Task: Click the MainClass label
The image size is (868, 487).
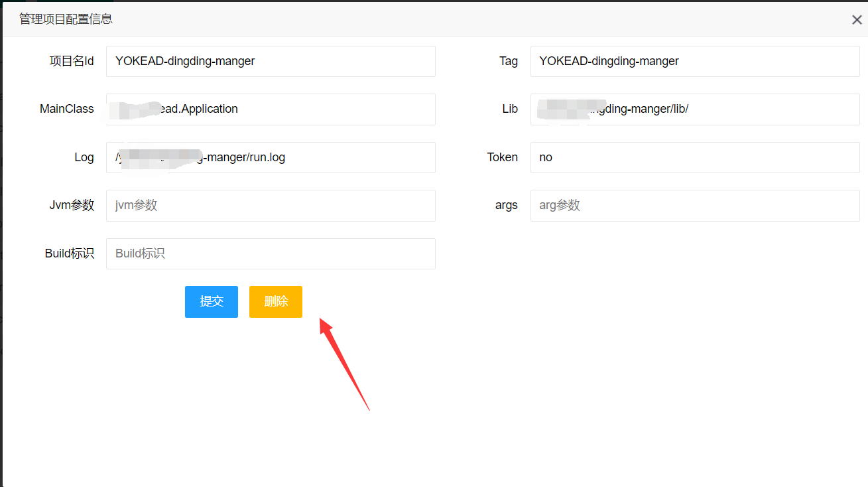Action: click(x=67, y=109)
